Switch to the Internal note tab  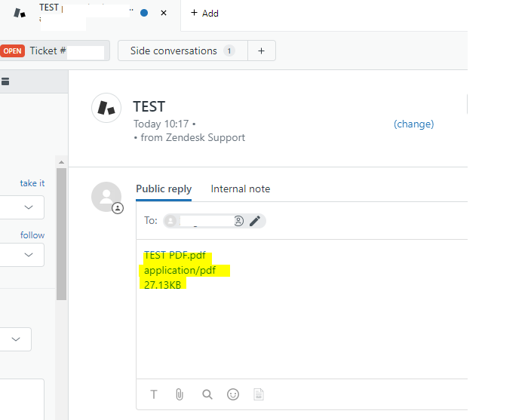pyautogui.click(x=240, y=189)
